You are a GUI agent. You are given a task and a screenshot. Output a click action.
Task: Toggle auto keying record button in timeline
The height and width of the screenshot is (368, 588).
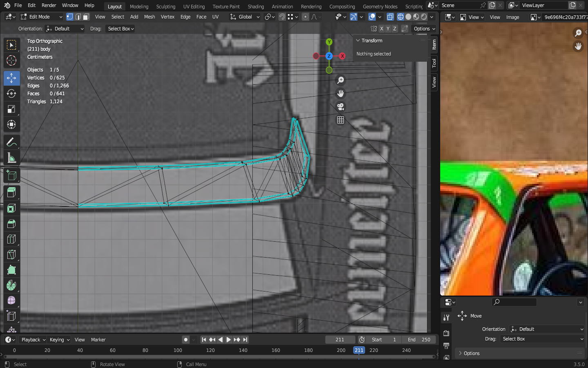(186, 339)
